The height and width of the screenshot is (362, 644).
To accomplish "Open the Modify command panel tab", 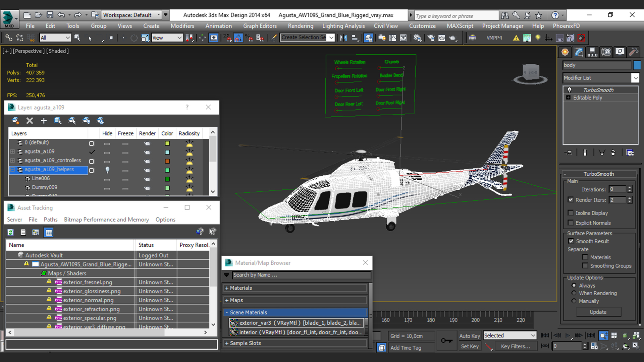I will click(x=579, y=52).
